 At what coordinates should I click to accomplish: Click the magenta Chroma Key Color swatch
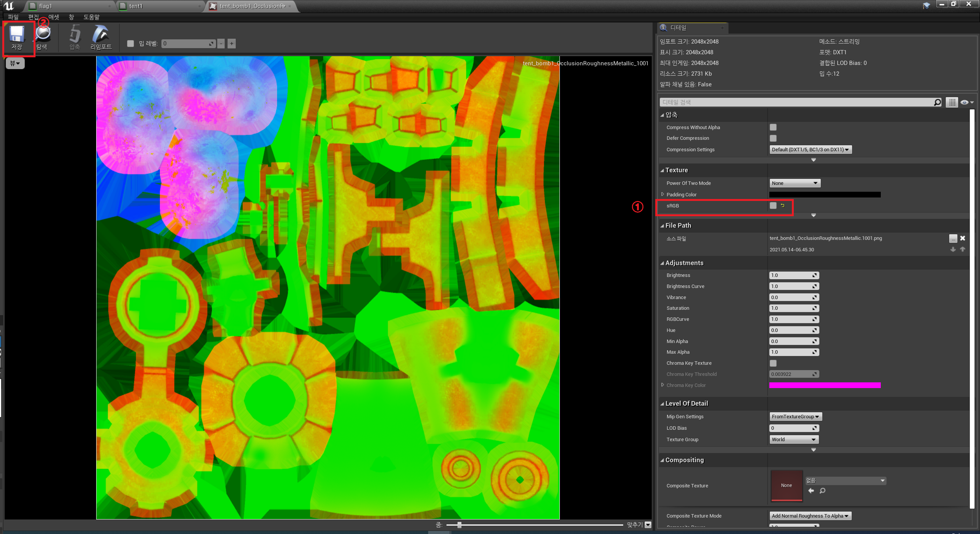[x=825, y=385]
